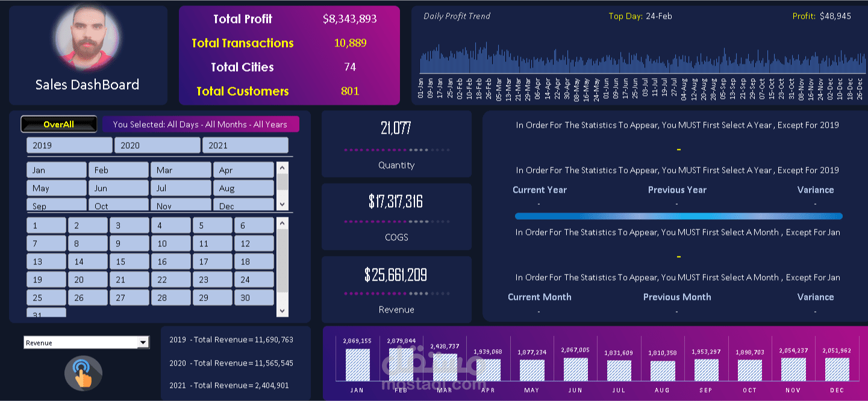
Task: Click month slicer scroll down arrow
Action: pos(283,204)
